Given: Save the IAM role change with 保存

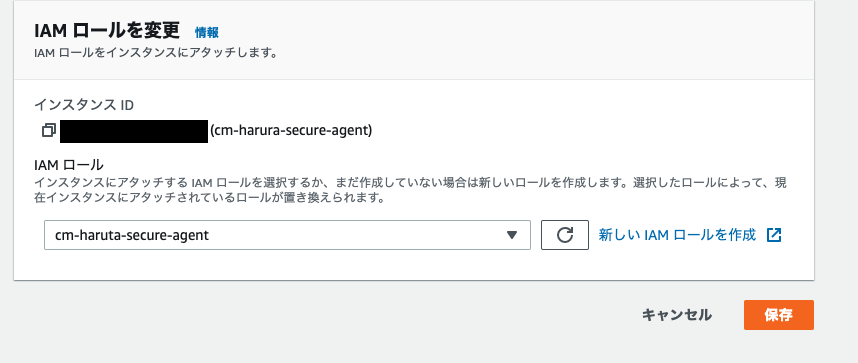Looking at the screenshot, I should (x=779, y=315).
